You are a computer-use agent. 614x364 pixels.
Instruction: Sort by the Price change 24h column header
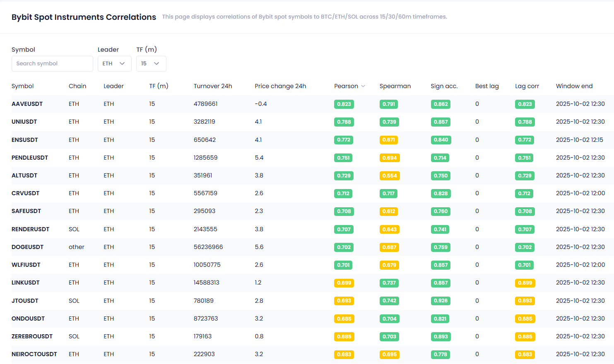tap(280, 86)
